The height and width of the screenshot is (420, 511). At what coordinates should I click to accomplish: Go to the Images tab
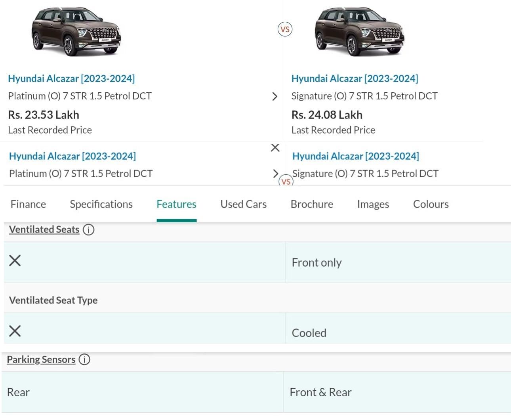click(x=373, y=204)
